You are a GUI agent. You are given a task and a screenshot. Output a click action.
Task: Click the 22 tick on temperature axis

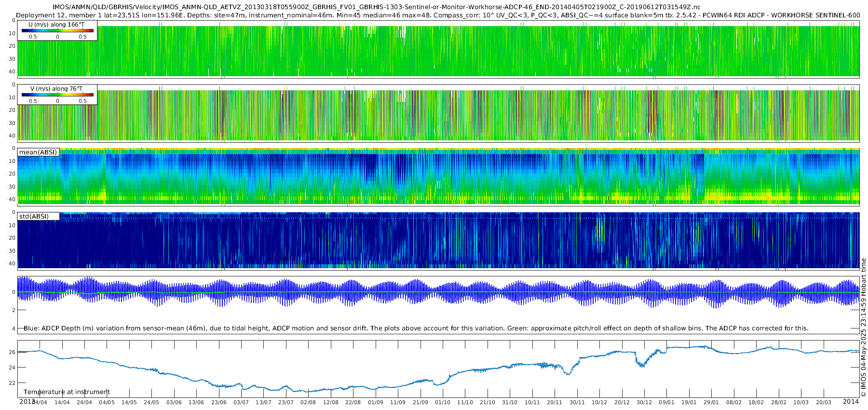tap(12, 383)
